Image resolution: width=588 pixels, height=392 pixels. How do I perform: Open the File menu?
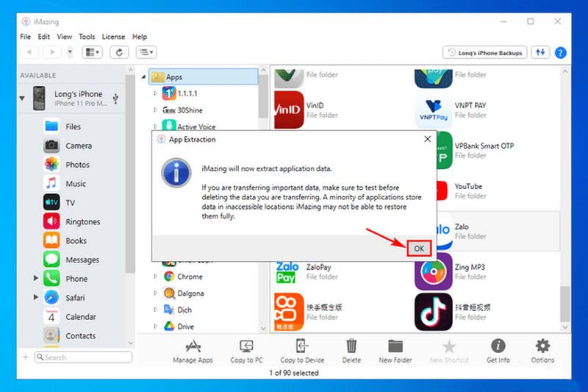tap(26, 37)
